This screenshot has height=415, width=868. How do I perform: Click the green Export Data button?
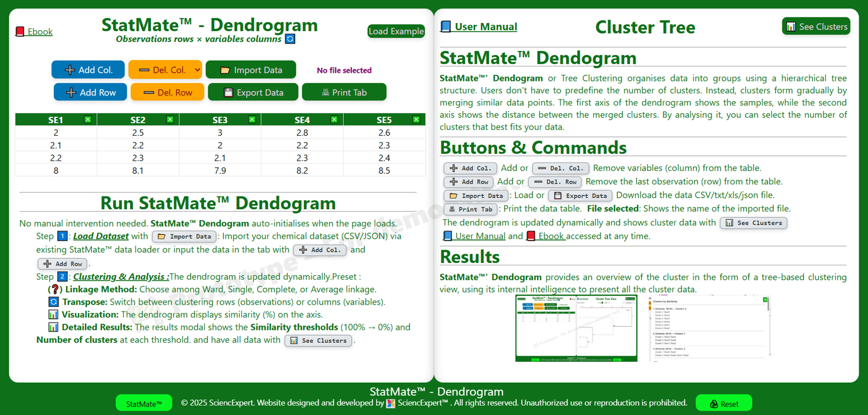(253, 92)
